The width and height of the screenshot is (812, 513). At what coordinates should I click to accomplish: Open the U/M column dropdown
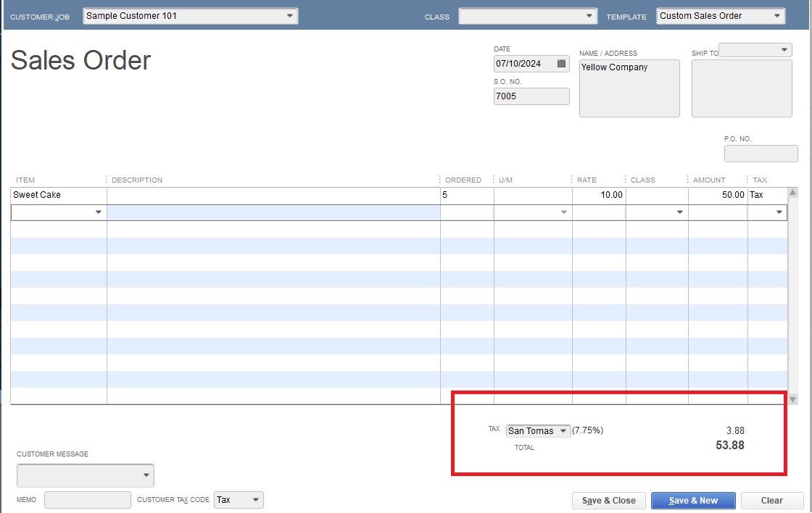point(564,212)
